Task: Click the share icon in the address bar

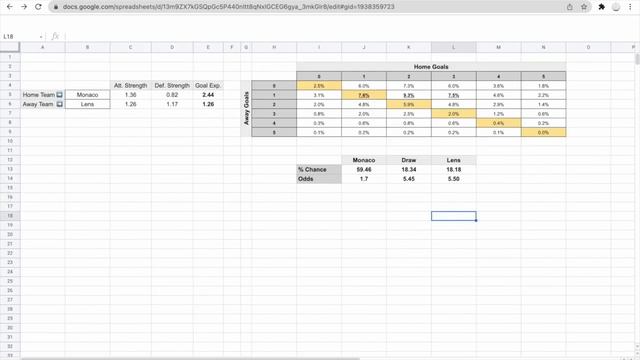Action: pos(569,7)
